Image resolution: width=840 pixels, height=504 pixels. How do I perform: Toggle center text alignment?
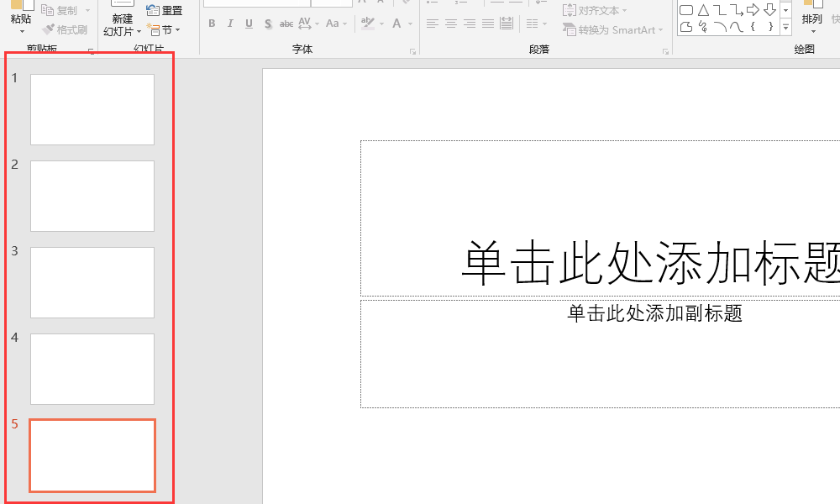(x=452, y=24)
